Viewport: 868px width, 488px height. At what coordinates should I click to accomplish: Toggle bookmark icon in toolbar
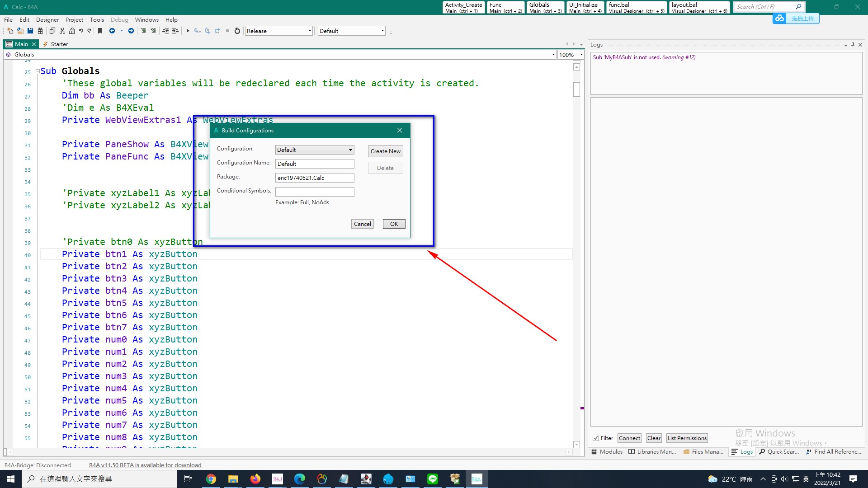[x=100, y=31]
